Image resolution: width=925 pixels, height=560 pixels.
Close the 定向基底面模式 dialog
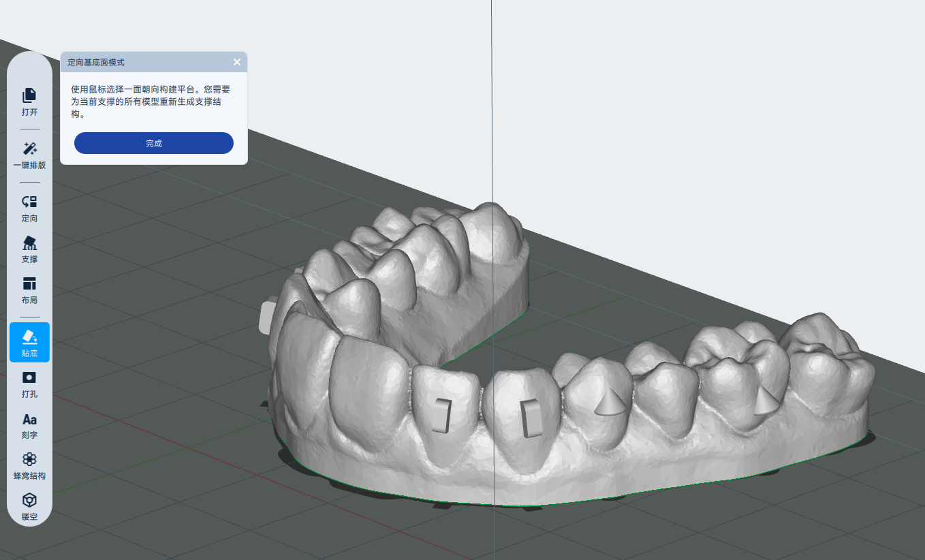tap(237, 62)
